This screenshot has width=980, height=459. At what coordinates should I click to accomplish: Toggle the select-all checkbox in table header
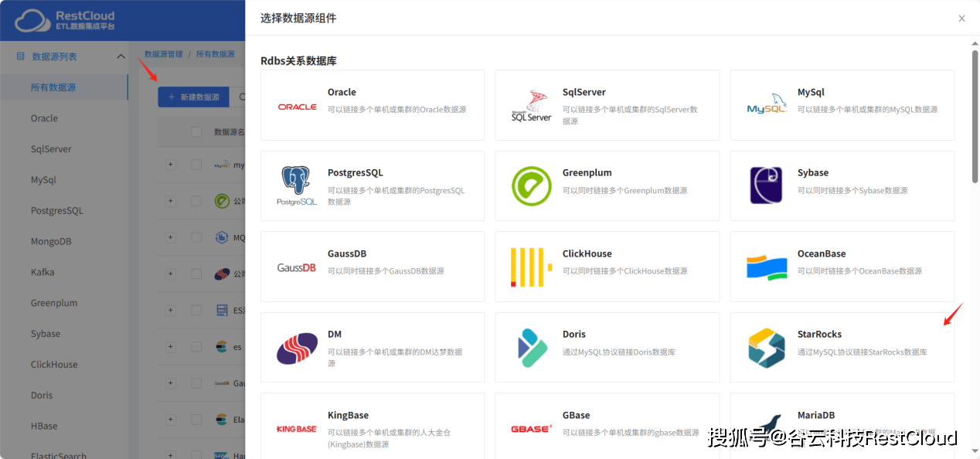coord(196,132)
